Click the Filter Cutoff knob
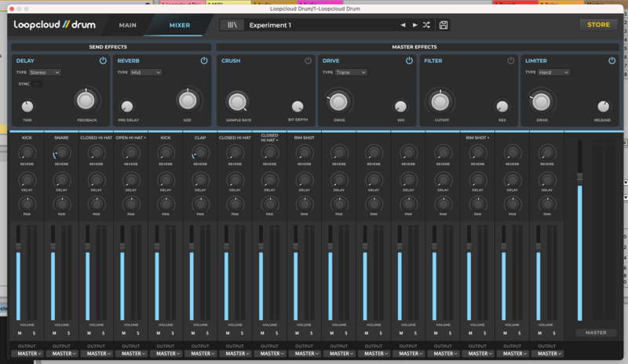 click(439, 101)
